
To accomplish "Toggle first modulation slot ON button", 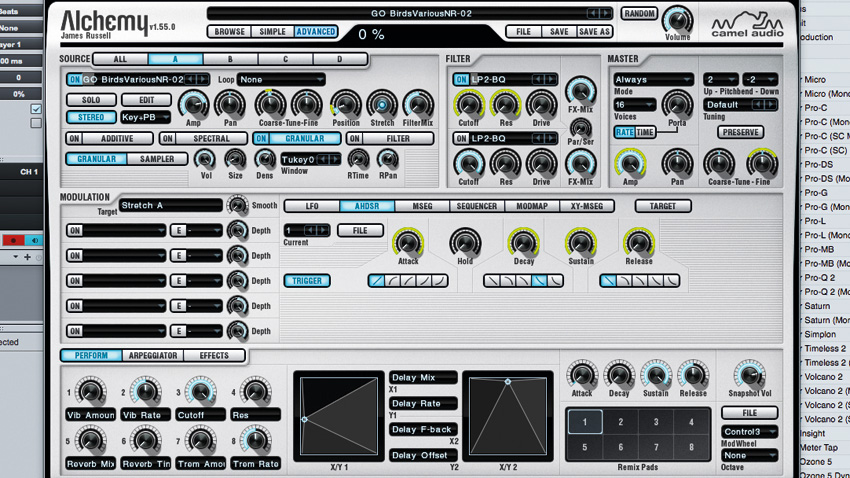I will coord(75,230).
